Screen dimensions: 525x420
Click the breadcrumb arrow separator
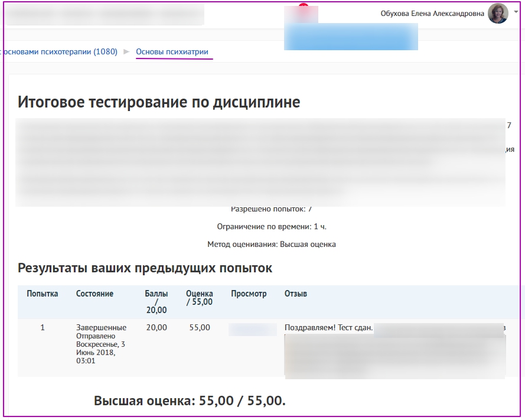(x=126, y=52)
